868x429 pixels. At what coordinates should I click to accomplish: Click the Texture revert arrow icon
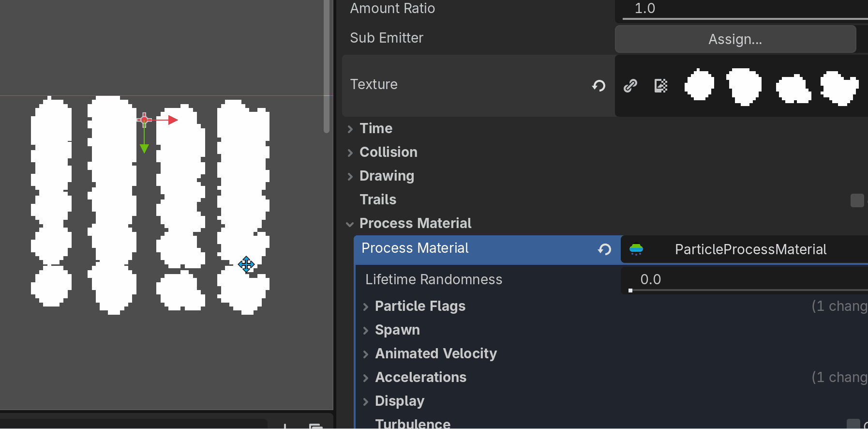click(599, 86)
